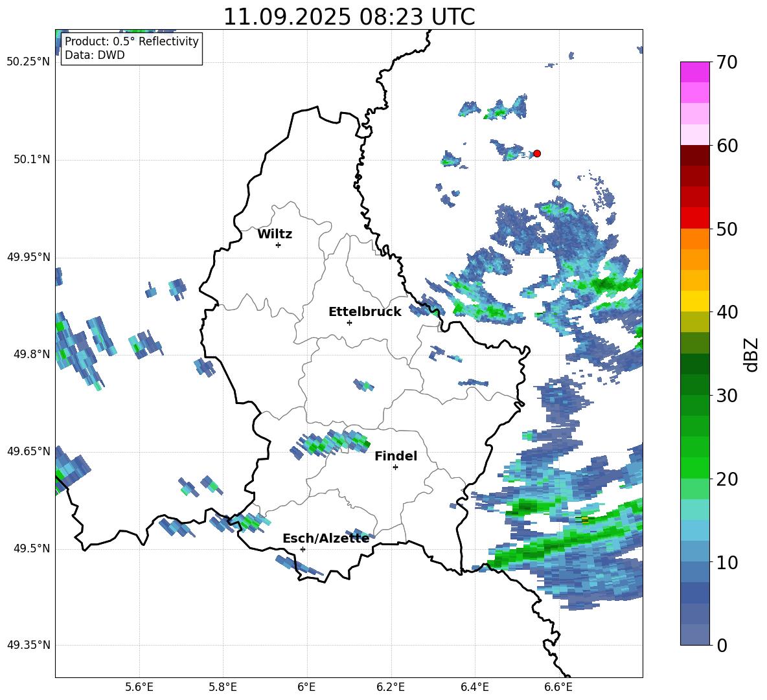Click the green echo band west of Findel
Viewport: 767px width, 700px height.
pos(331,444)
